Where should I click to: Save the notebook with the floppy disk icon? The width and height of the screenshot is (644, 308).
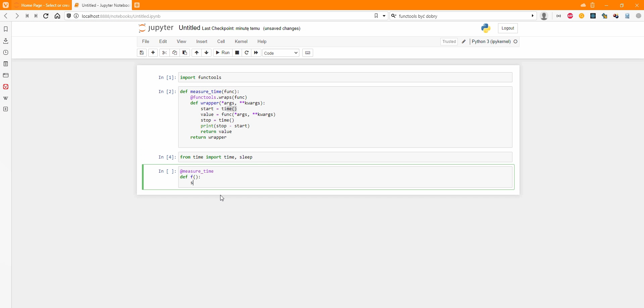click(x=142, y=53)
